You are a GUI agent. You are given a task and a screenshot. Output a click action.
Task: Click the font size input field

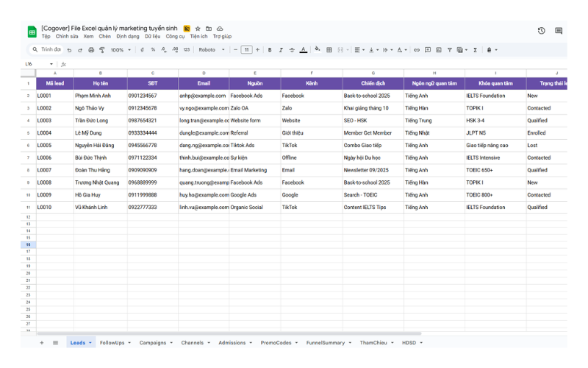246,50
